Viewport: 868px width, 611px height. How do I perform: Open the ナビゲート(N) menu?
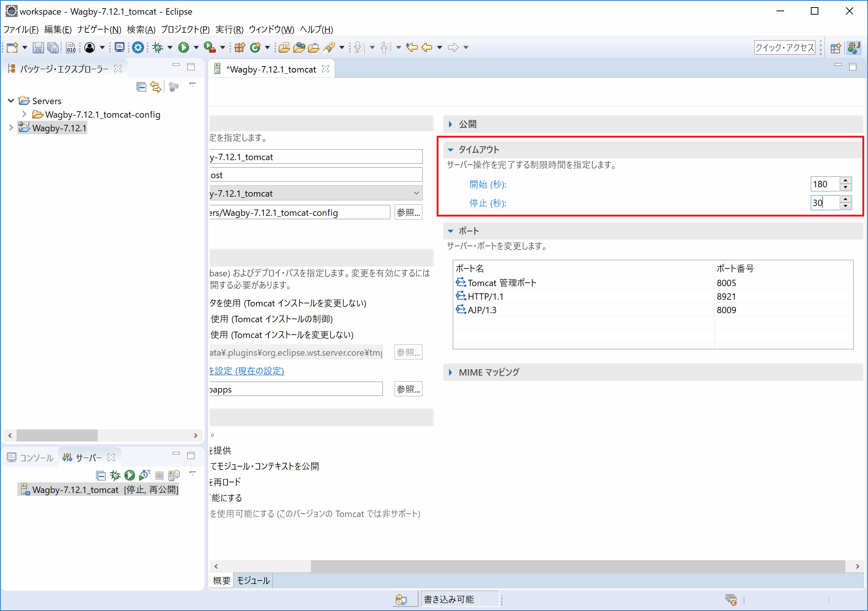click(99, 29)
